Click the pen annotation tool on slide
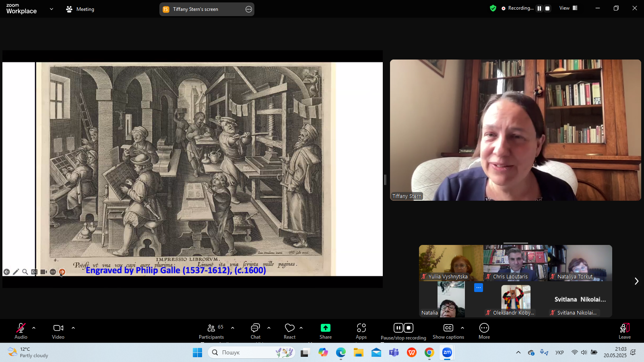 pyautogui.click(x=16, y=272)
